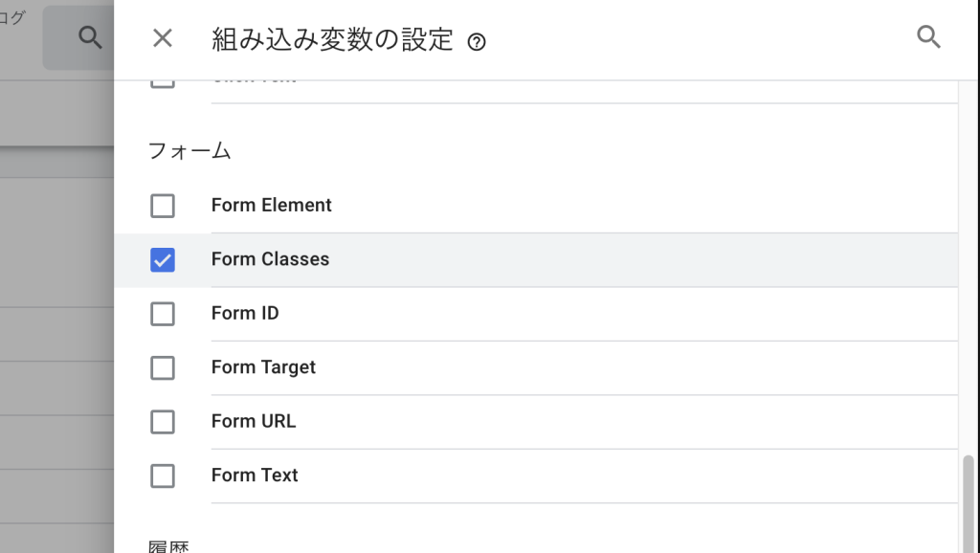Viewport: 980px width, 553px height.
Task: Enable the Form URL checkbox
Action: click(163, 422)
